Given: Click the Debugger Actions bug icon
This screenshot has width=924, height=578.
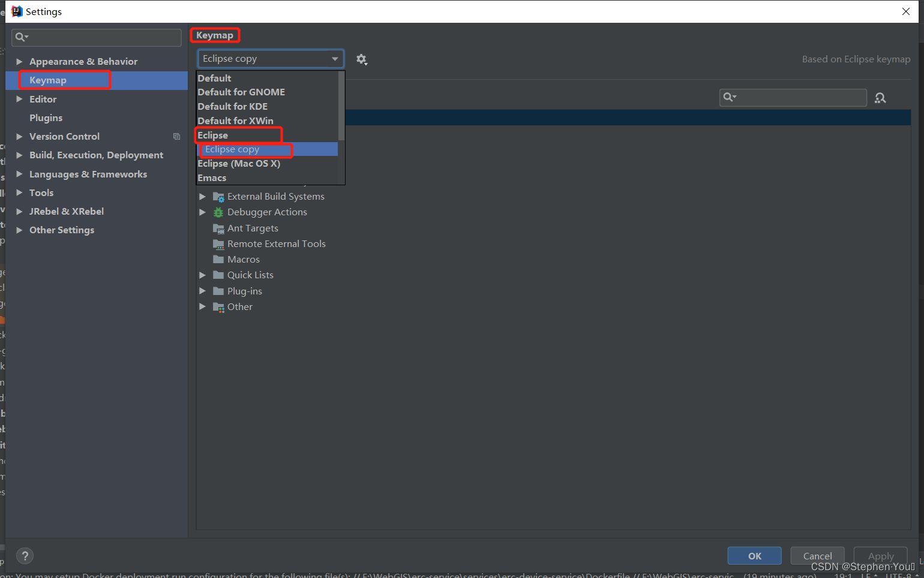Looking at the screenshot, I should tap(218, 212).
